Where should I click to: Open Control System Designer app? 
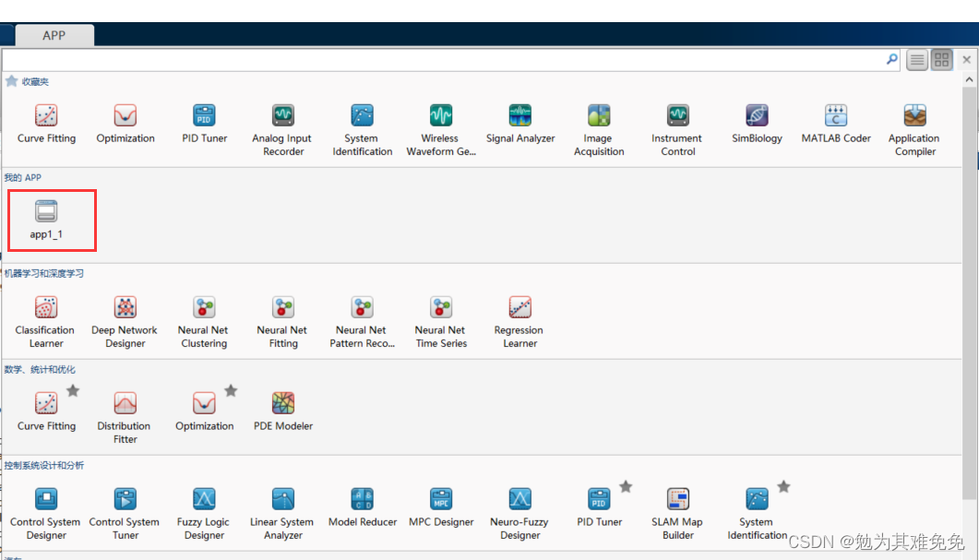click(x=46, y=513)
